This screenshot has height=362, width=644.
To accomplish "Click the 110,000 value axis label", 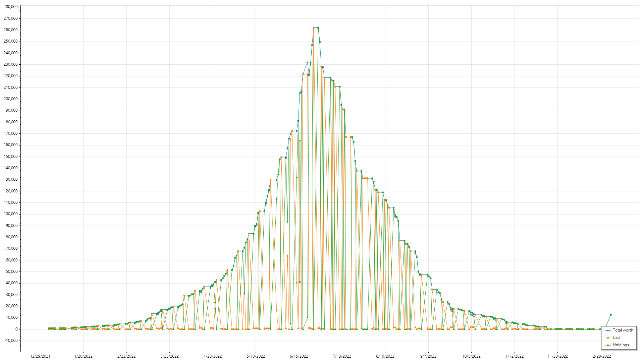I will point(11,202).
